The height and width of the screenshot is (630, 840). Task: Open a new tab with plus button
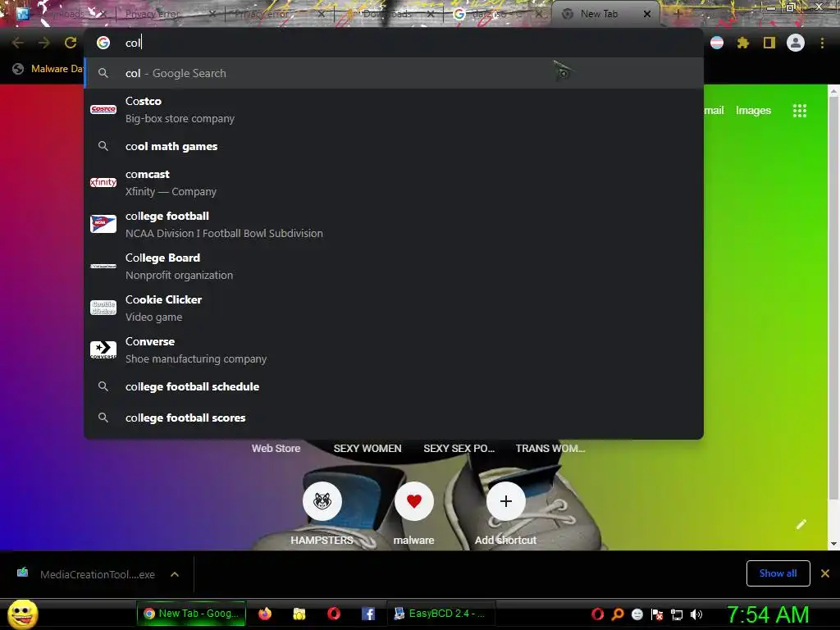(677, 14)
